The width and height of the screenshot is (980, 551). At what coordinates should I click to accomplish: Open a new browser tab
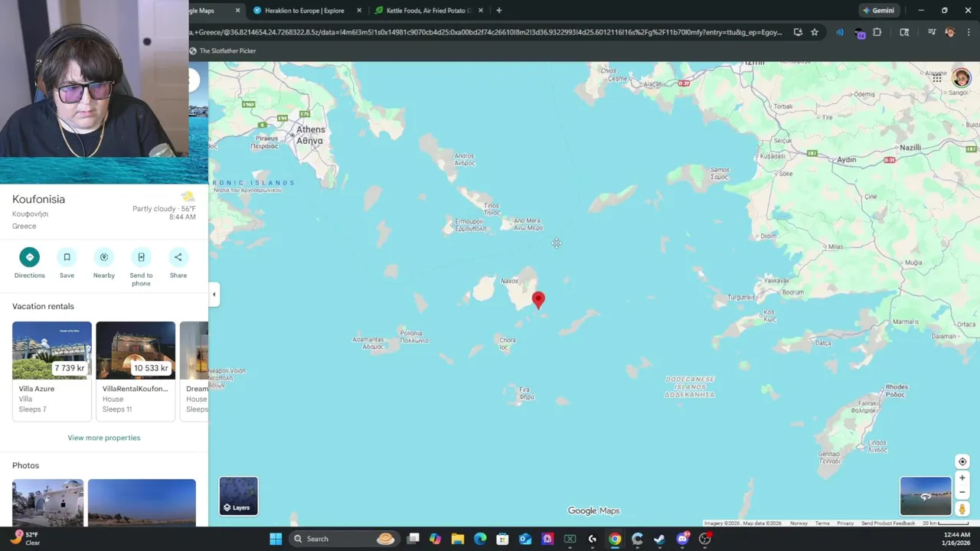click(499, 11)
